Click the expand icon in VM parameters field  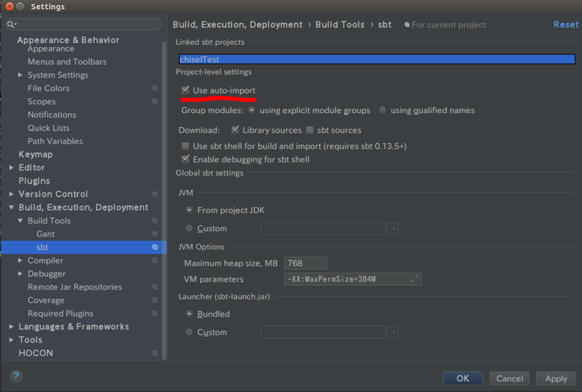pos(414,279)
